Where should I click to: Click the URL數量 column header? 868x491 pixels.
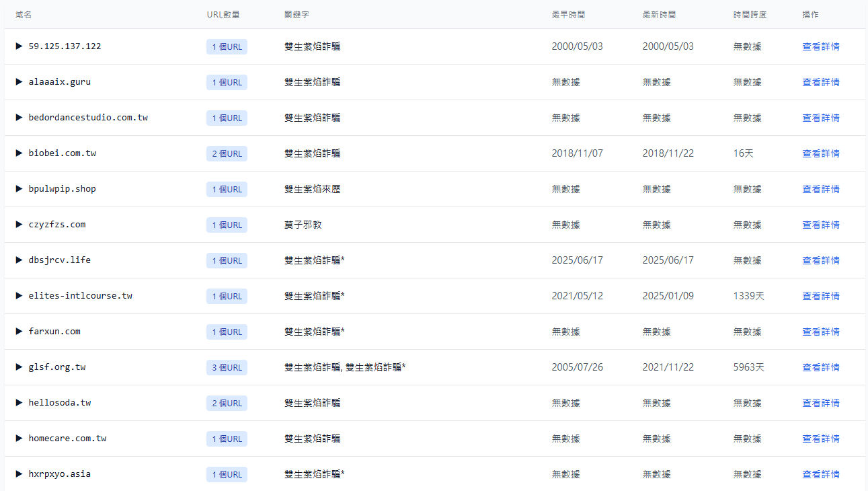point(223,14)
